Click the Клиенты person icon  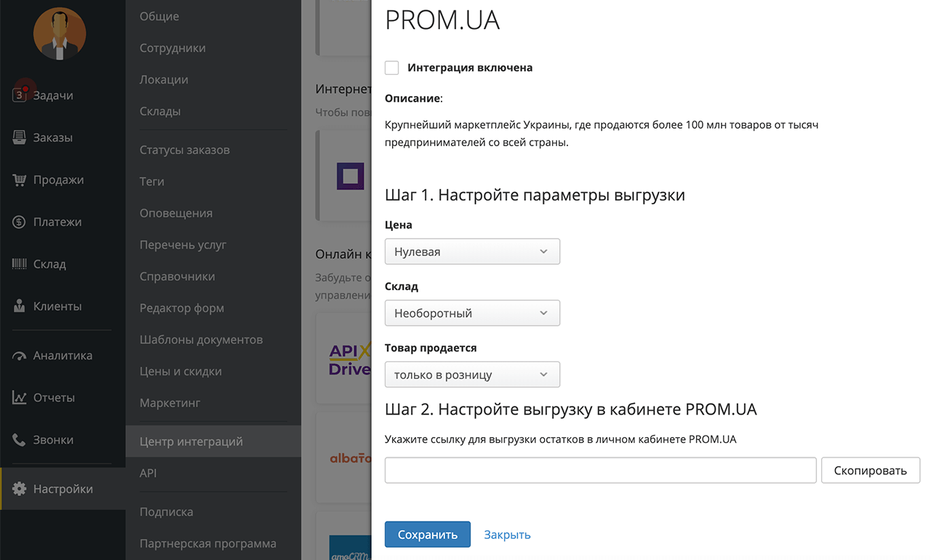19,306
